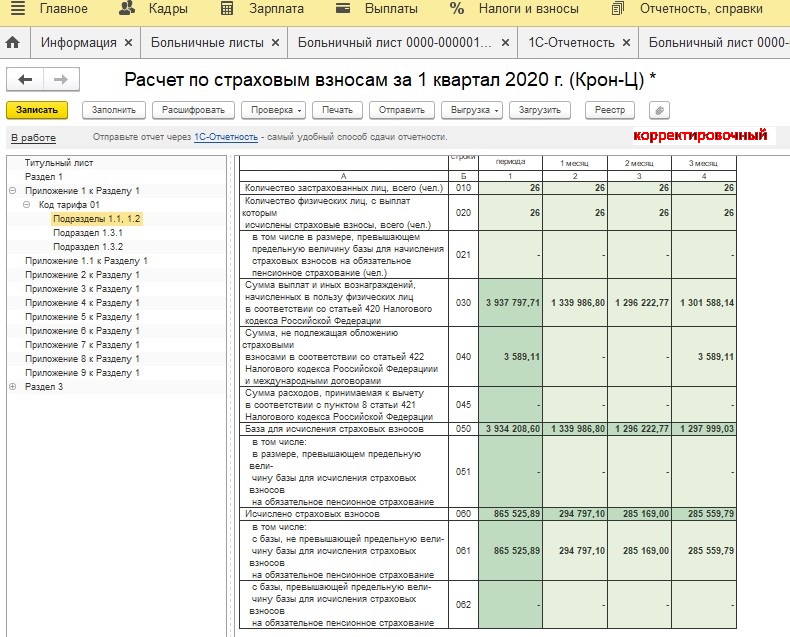790x637 pixels.
Task: Click the Выплаты wallet icon
Action: 343,9
